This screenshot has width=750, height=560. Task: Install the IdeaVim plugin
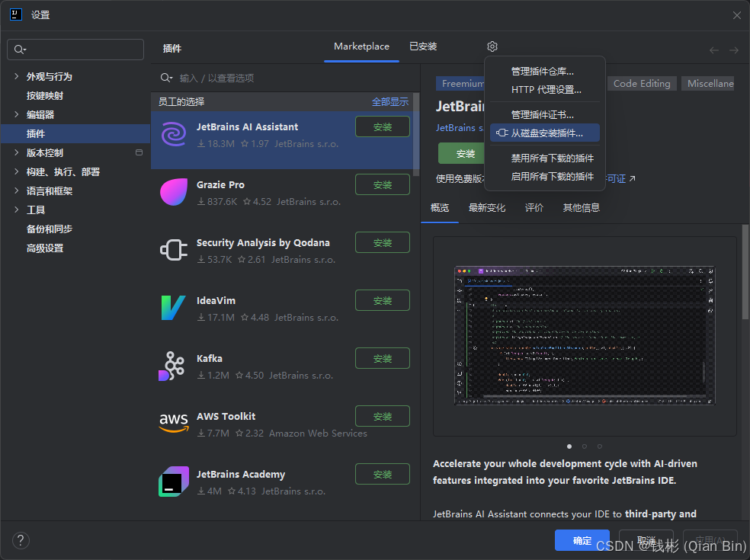pos(383,300)
